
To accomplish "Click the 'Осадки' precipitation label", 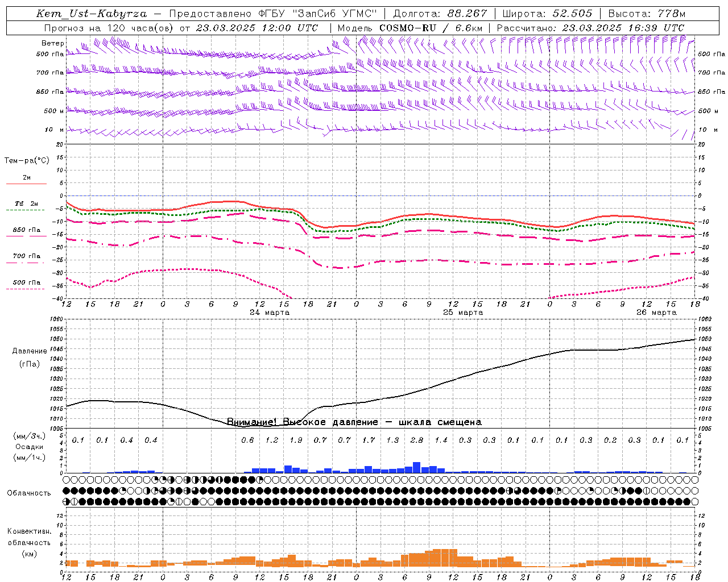I will click(x=30, y=447).
